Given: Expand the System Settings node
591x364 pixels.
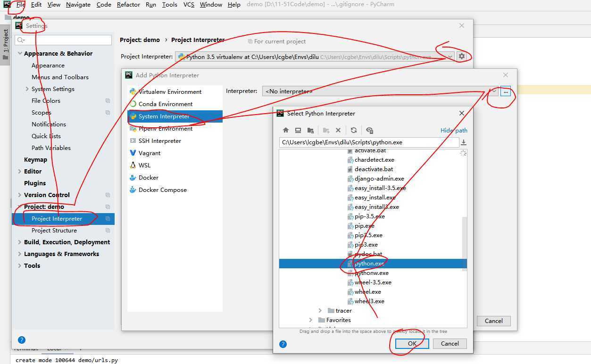Looking at the screenshot, I should (x=27, y=89).
